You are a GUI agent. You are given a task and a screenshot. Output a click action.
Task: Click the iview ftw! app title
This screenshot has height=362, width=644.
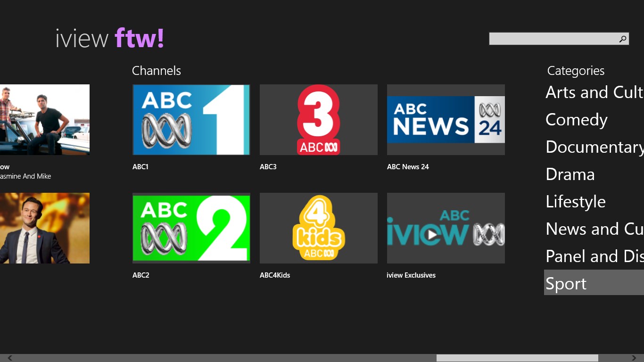click(109, 39)
